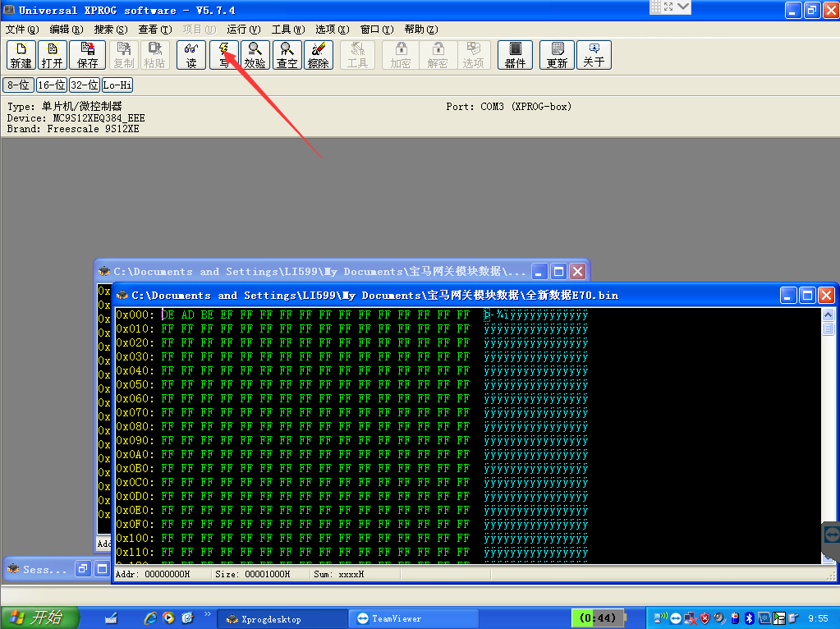Toggle the Lo-Hi byte order button
This screenshot has width=840, height=629.
coord(117,85)
